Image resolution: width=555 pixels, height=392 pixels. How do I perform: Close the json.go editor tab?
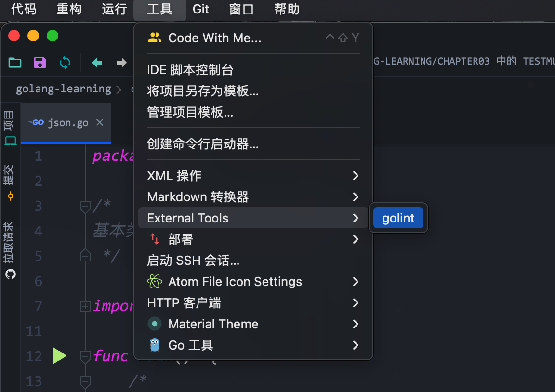(x=100, y=123)
